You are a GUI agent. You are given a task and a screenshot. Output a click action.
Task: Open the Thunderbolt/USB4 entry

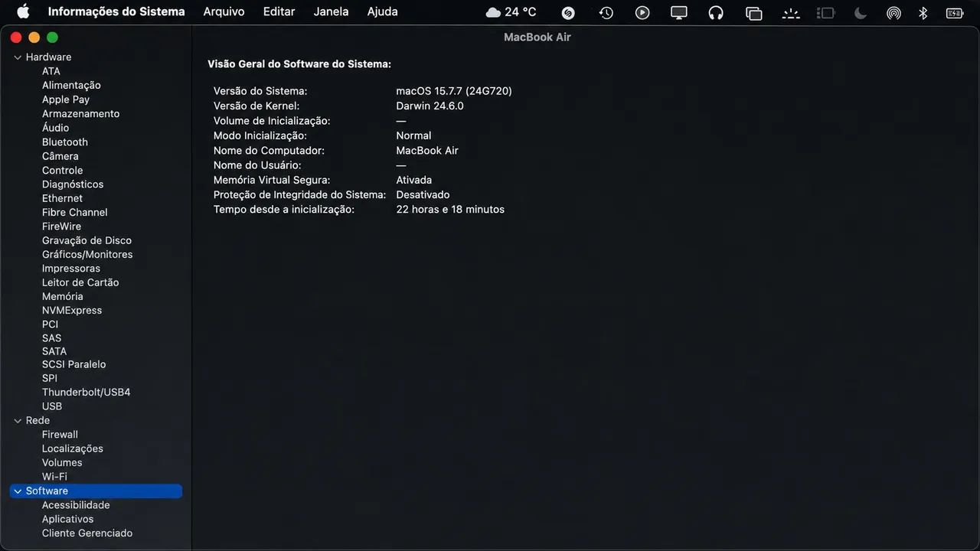coord(87,393)
